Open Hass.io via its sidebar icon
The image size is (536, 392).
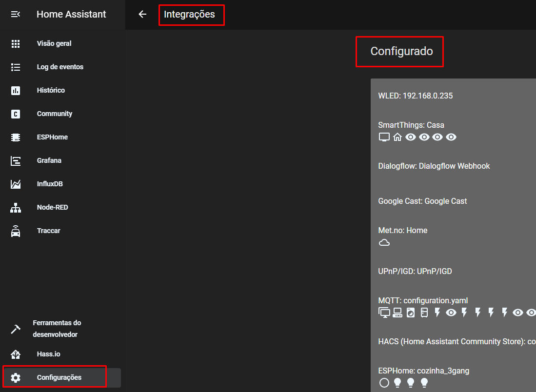[16, 354]
